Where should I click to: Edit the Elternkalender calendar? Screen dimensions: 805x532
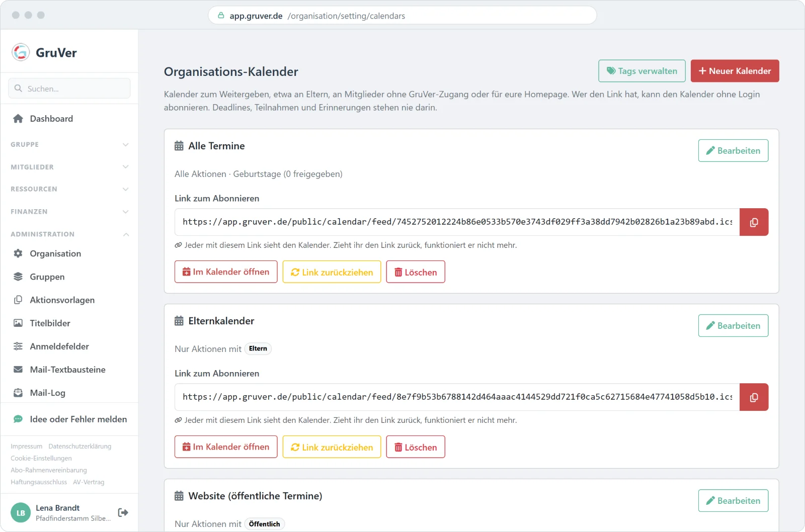[x=733, y=325]
